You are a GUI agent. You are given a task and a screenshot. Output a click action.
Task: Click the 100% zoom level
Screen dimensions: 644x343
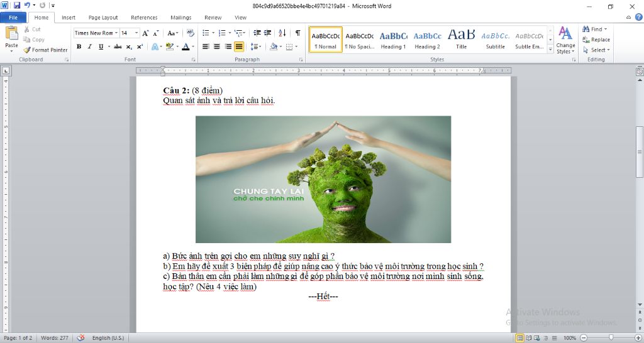[569, 338]
